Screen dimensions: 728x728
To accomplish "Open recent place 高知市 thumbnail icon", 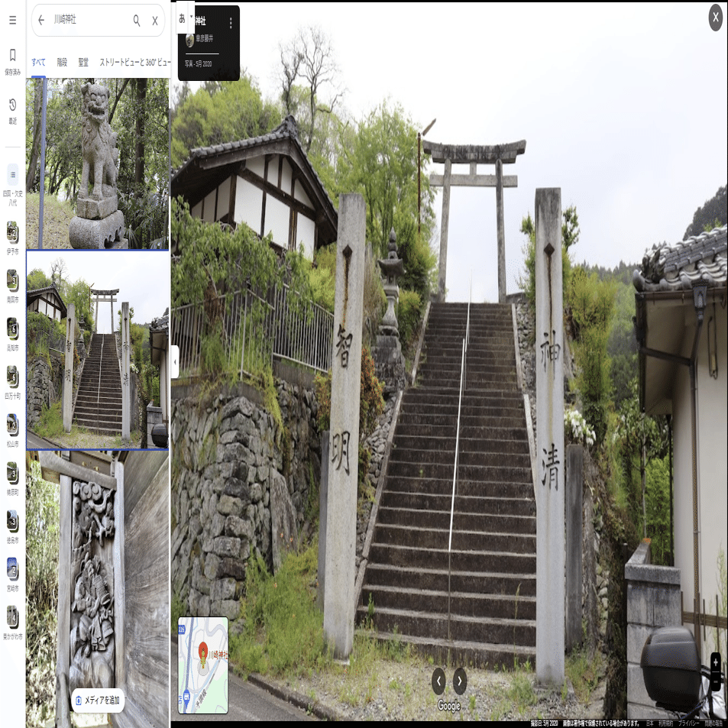I will click(12, 328).
